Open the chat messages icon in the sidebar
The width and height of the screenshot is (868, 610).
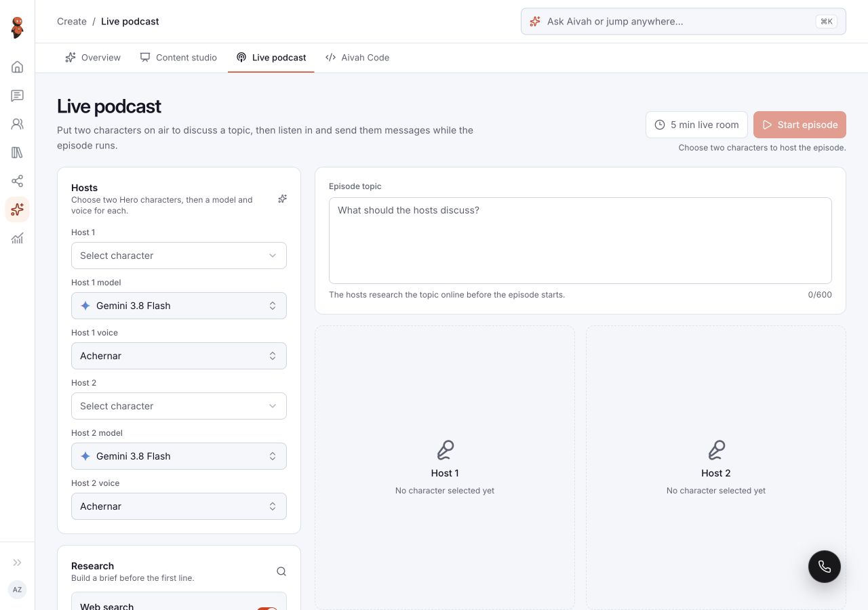point(18,96)
